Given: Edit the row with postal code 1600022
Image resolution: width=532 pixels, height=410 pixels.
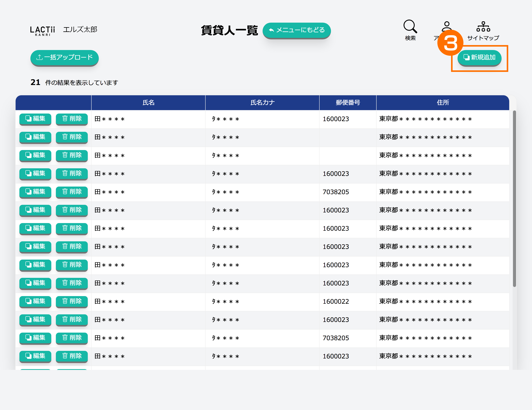Looking at the screenshot, I should [x=35, y=301].
